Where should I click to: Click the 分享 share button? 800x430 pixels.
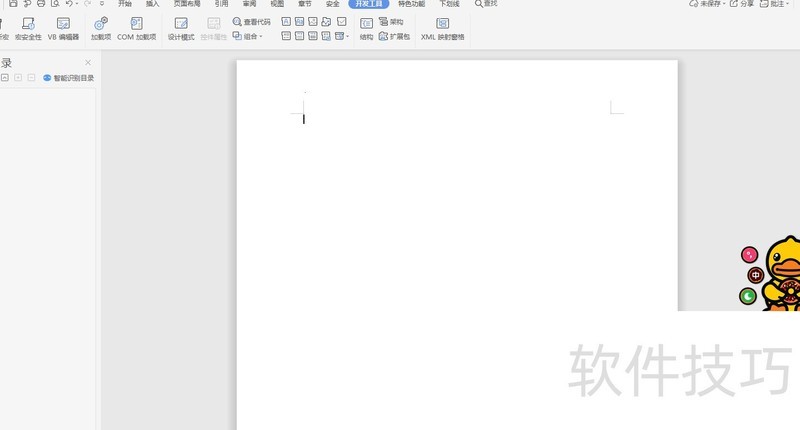point(742,4)
